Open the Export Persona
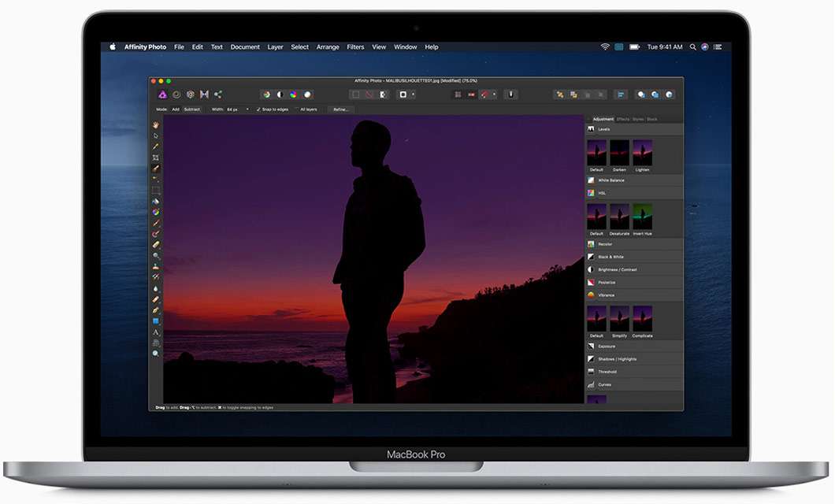The width and height of the screenshot is (835, 504). pyautogui.click(x=218, y=94)
